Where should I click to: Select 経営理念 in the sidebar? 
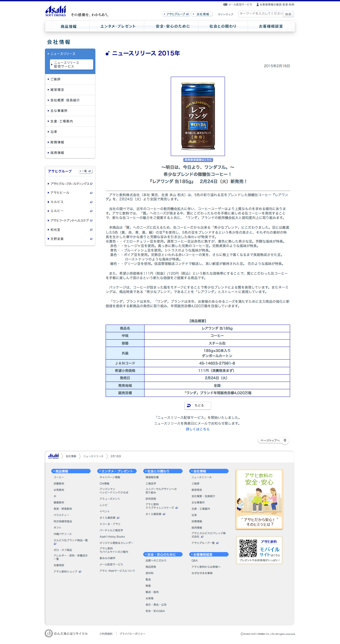click(x=70, y=90)
